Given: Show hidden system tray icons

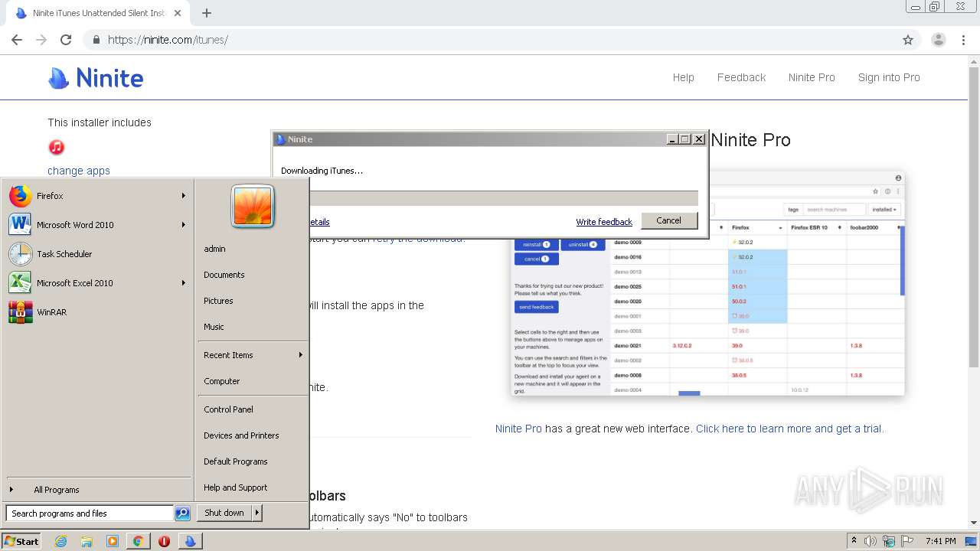Looking at the screenshot, I should click(x=854, y=541).
